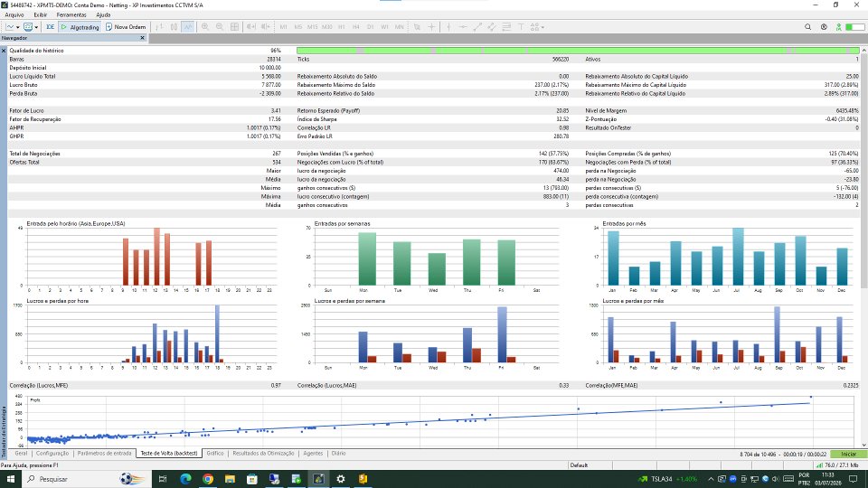This screenshot has width=868, height=488.
Task: Toggle Algotrading in the toolbar
Action: point(80,26)
